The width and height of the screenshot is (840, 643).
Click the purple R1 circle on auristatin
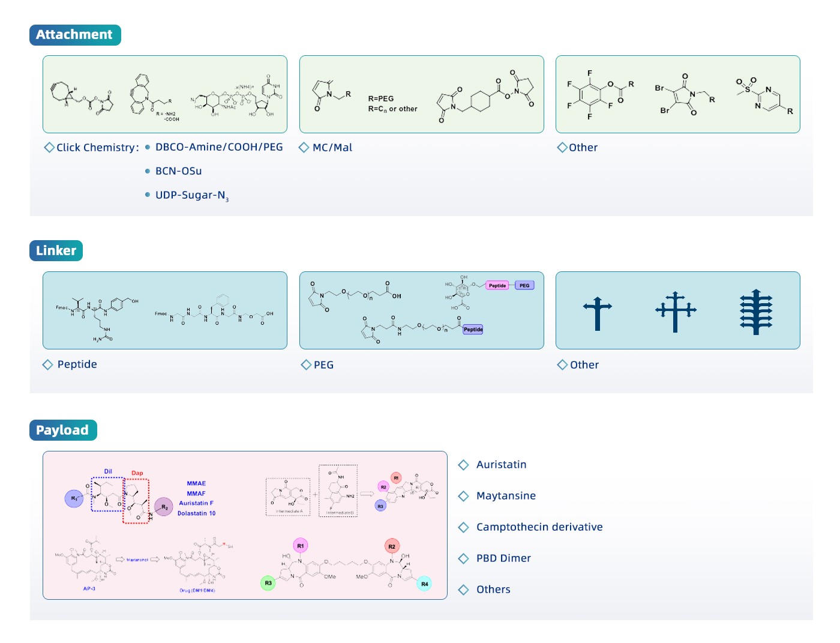[x=74, y=498]
